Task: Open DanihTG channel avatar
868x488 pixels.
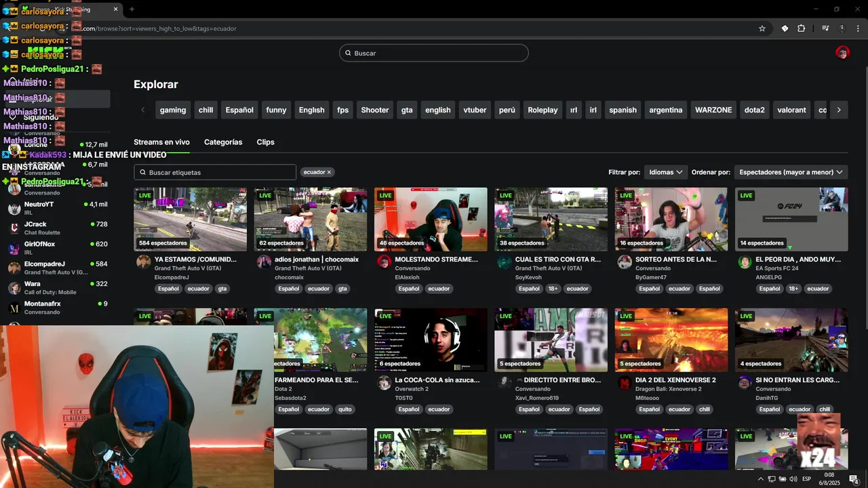Action: (745, 382)
